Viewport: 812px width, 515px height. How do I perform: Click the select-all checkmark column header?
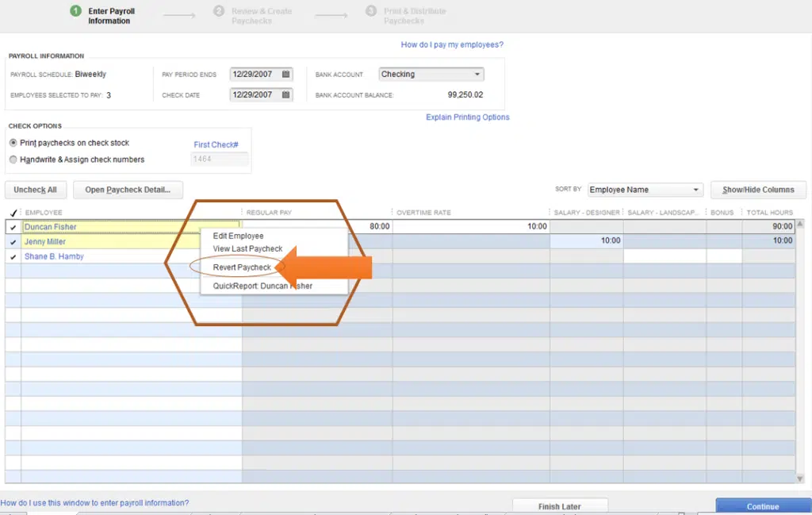coord(13,213)
